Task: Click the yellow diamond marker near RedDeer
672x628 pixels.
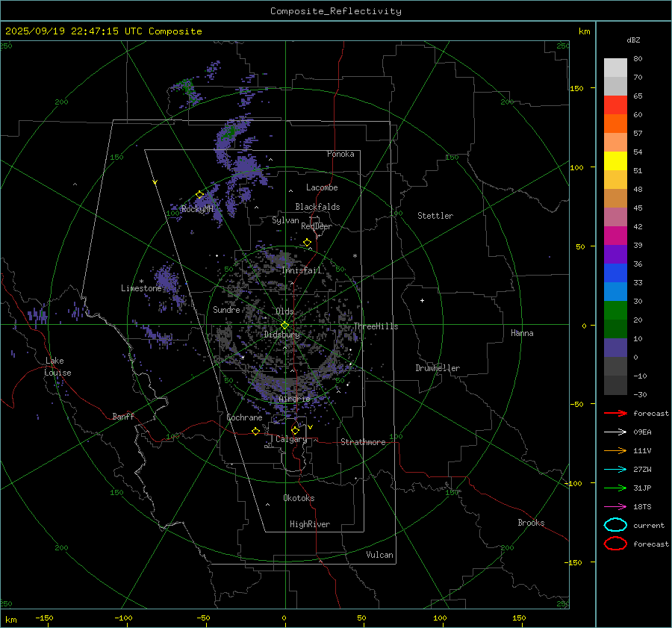Action: tap(307, 243)
